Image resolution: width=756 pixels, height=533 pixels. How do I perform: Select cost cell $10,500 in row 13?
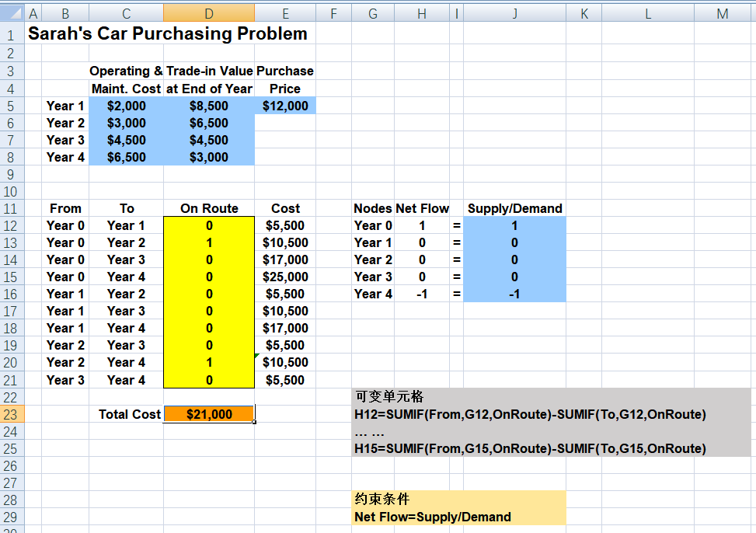click(x=285, y=242)
